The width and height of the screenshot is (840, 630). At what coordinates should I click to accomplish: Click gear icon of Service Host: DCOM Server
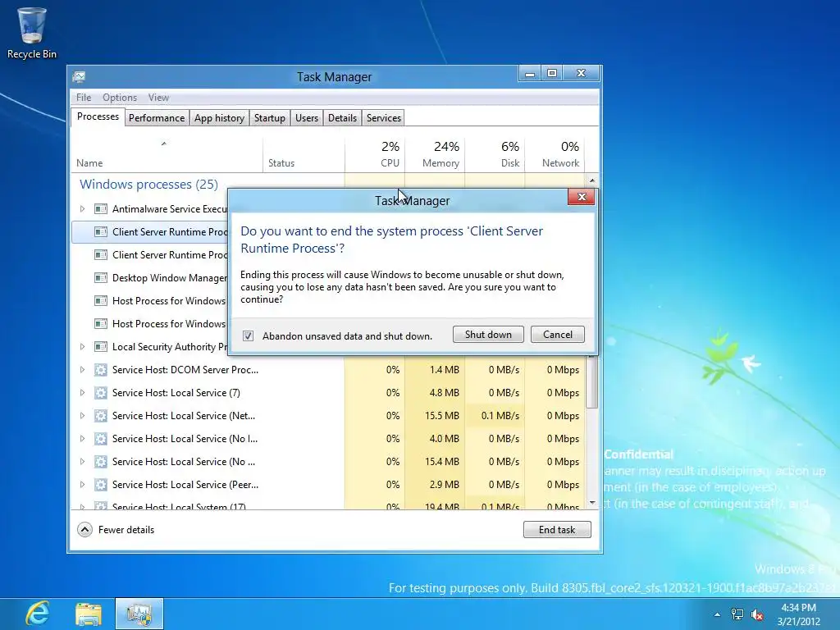click(x=101, y=370)
